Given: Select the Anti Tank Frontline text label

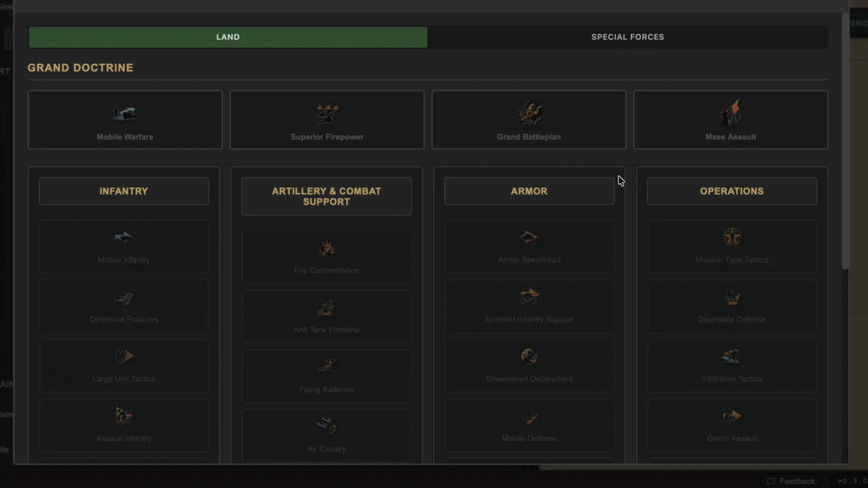Looking at the screenshot, I should pyautogui.click(x=326, y=330).
